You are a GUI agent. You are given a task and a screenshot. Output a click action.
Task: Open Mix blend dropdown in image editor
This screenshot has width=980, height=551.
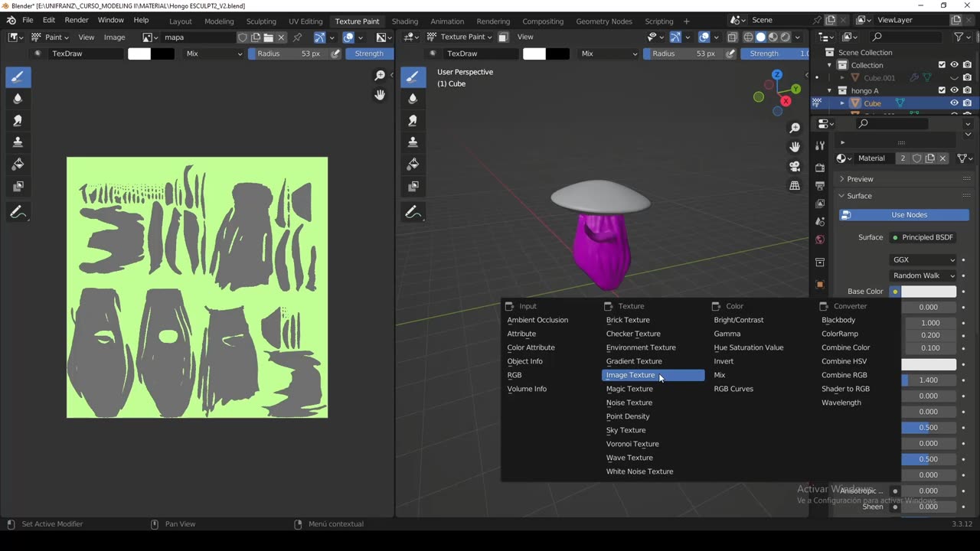[x=214, y=54]
